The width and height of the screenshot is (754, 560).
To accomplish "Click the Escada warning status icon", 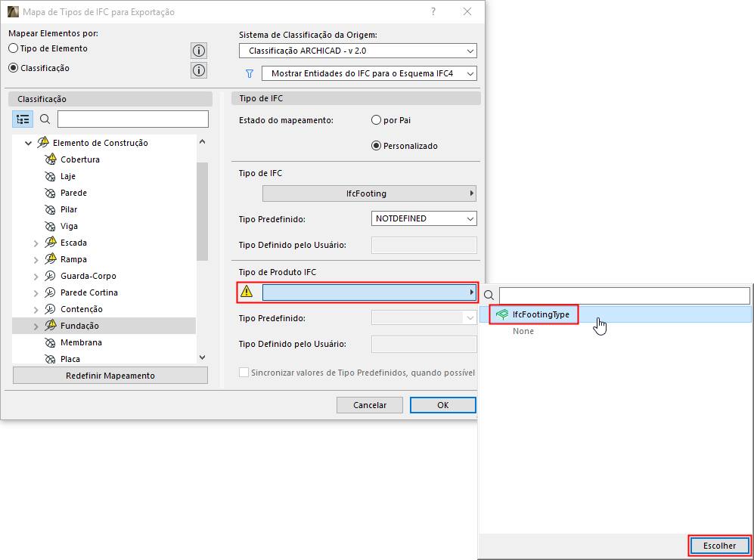I will (51, 243).
